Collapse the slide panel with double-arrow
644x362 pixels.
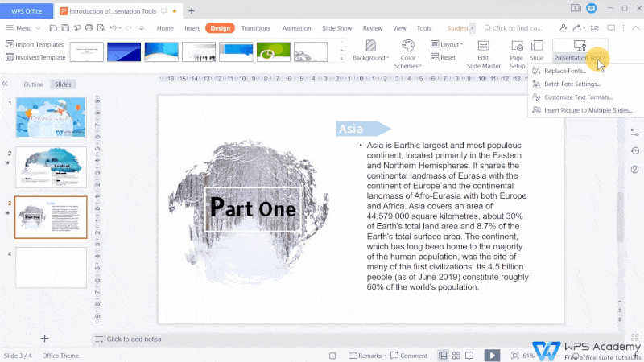click(5, 84)
